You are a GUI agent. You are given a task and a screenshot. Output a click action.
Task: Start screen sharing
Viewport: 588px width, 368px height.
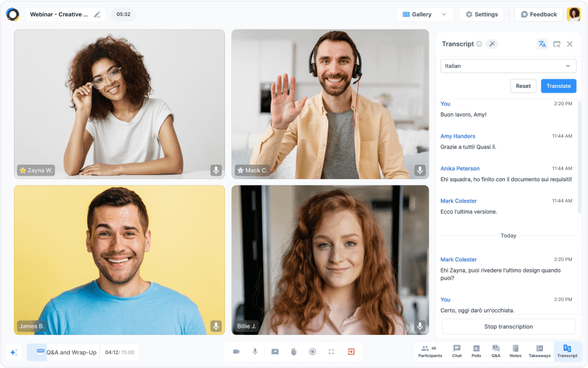[x=275, y=351]
